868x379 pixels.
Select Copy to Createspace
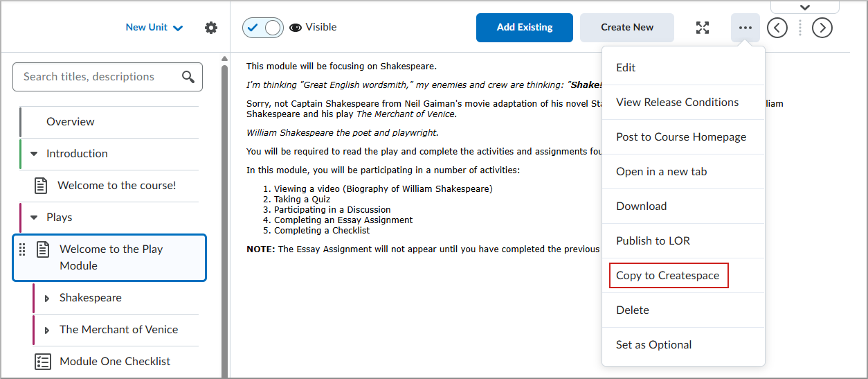coord(683,275)
